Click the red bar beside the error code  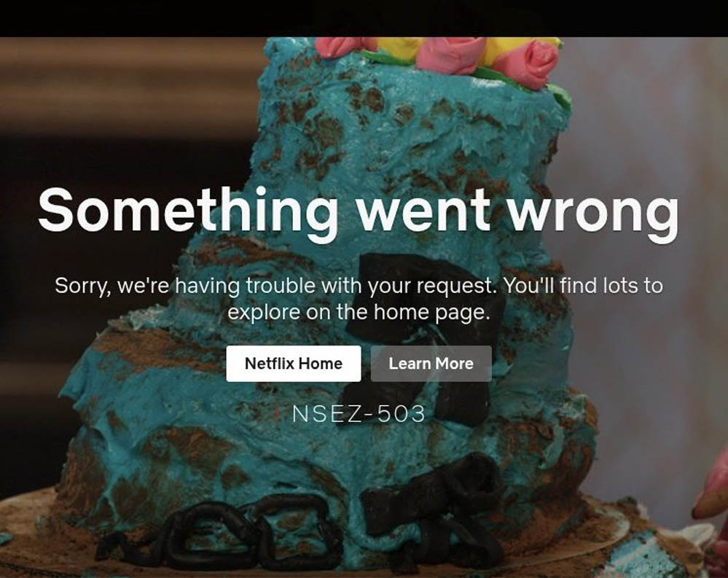click(x=277, y=414)
